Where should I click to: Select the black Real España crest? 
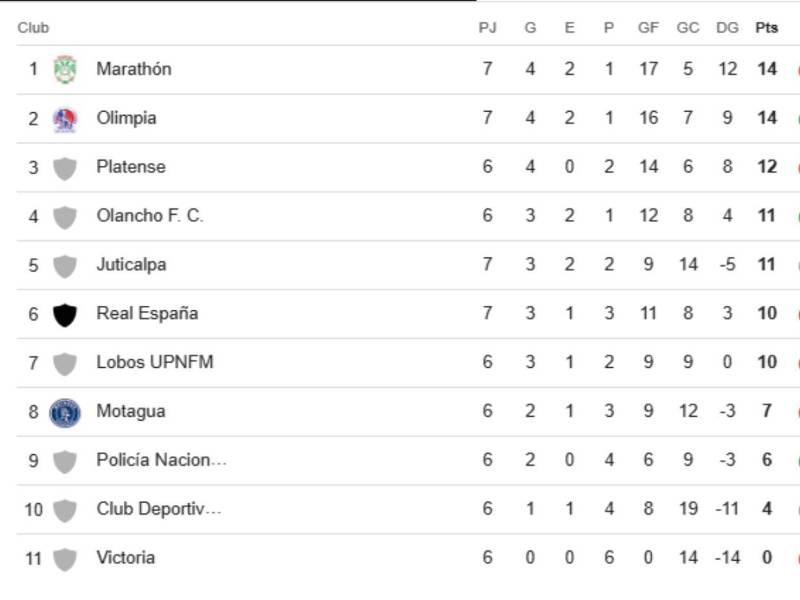(65, 313)
